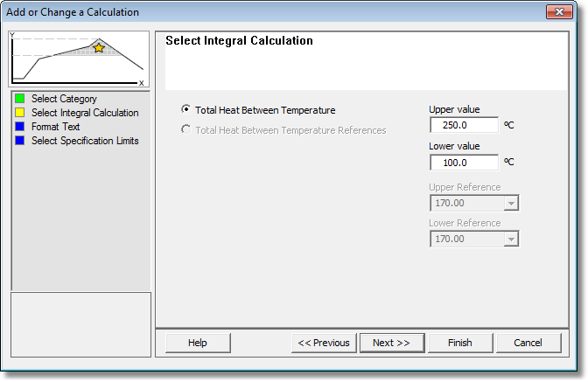
Task: Click the graph preview thumbnail
Action: (x=79, y=59)
